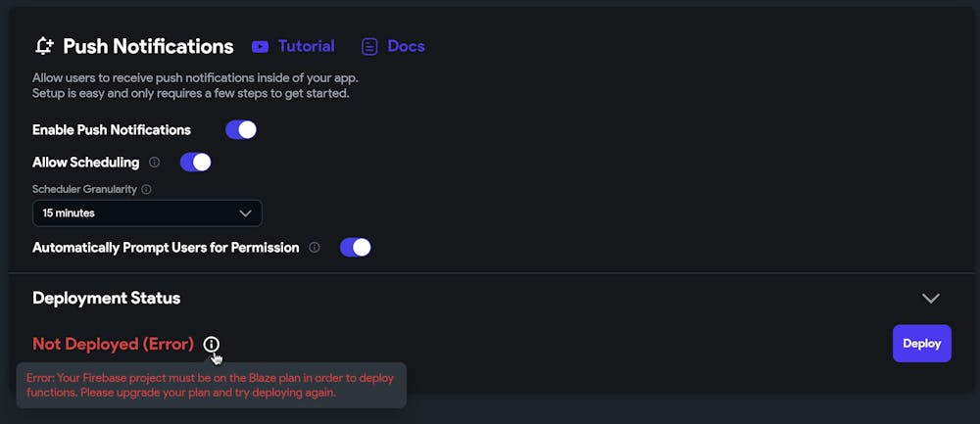
Task: Open the Tutorial link
Action: (306, 46)
